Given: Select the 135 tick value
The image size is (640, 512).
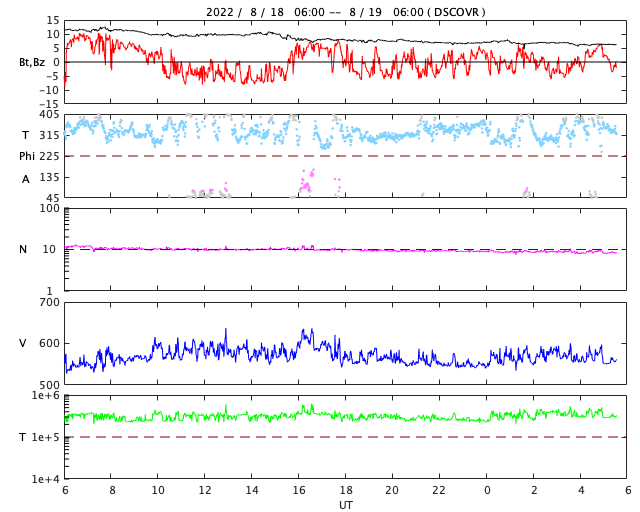Looking at the screenshot, I should point(49,177).
